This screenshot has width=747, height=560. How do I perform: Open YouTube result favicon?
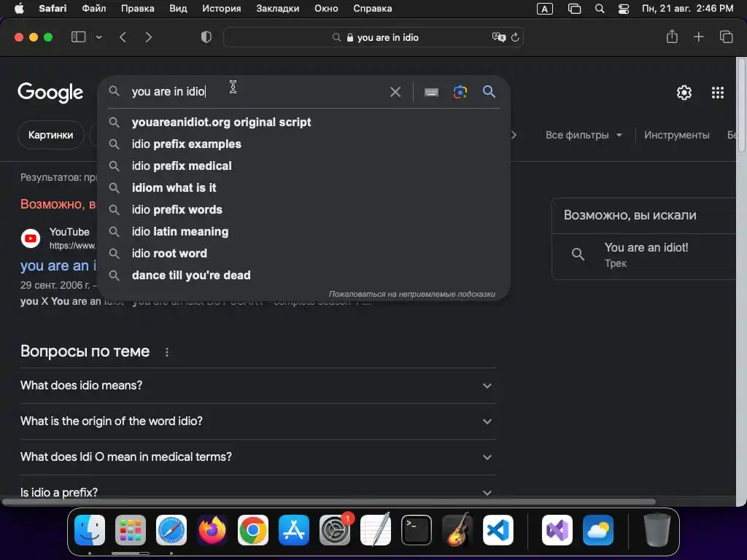click(31, 238)
